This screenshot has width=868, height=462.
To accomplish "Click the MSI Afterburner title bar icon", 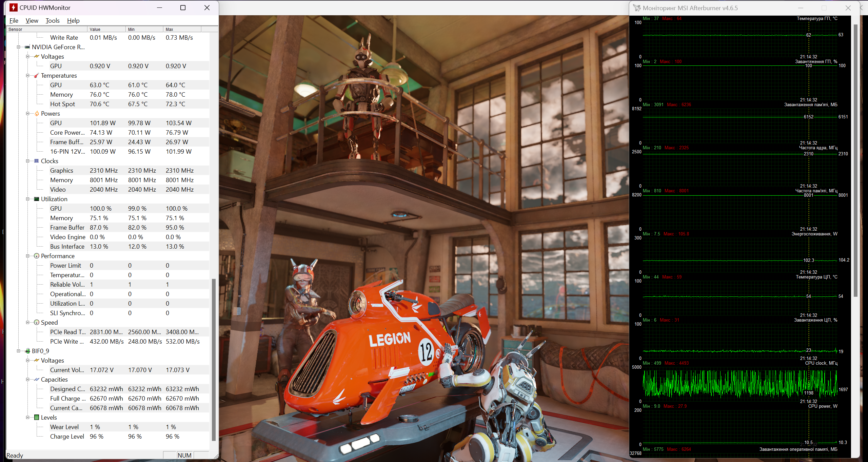I will (637, 8).
